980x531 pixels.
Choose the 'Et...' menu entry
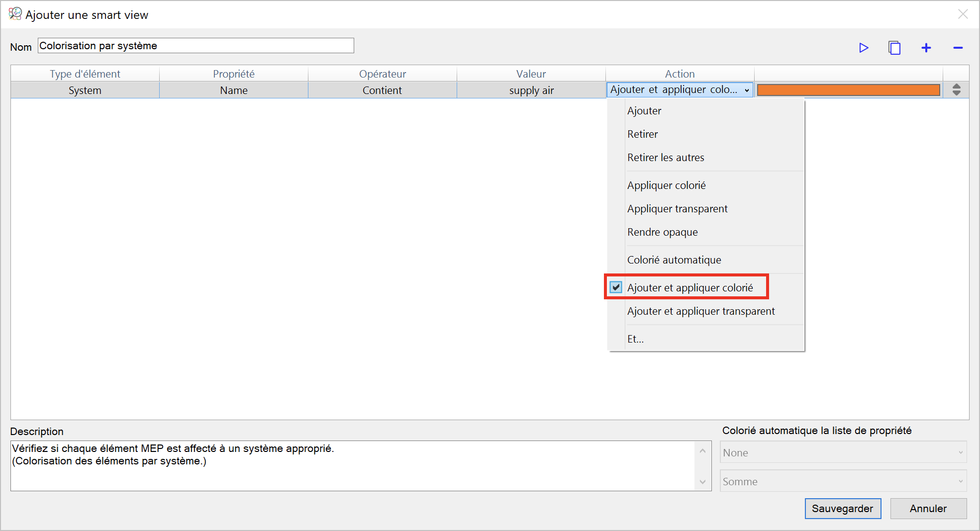pyautogui.click(x=706, y=339)
